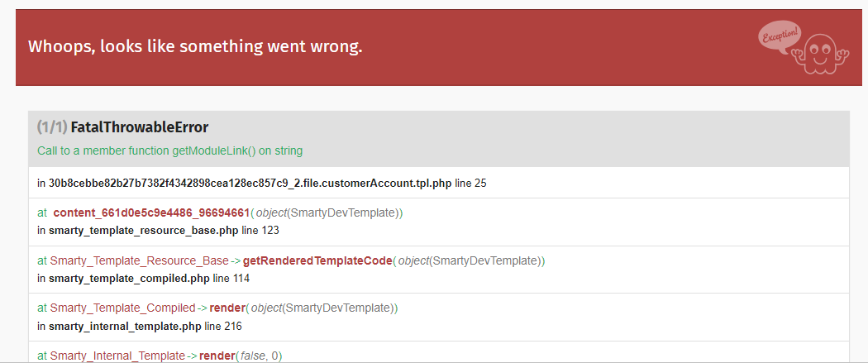Click object(SmartyDevTemplate) in getRenderedTemplateCode row
The width and height of the screenshot is (868, 363).
[x=472, y=260]
